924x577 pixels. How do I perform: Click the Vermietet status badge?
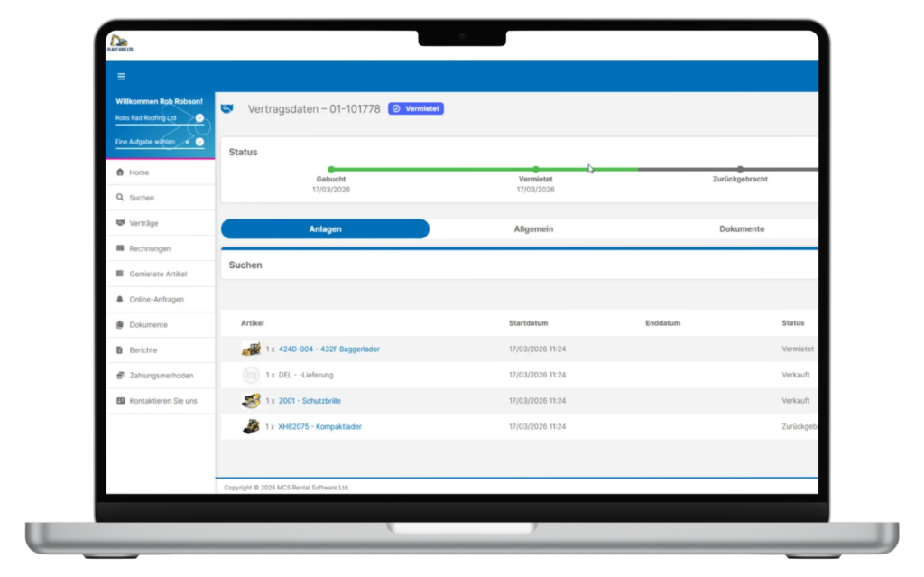coord(416,108)
